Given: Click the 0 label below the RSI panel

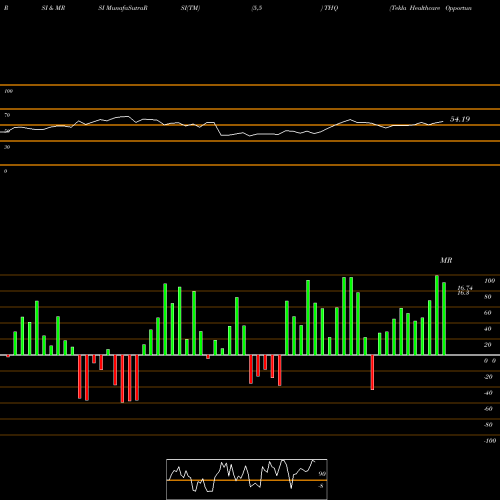Looking at the screenshot, I should point(5,171).
